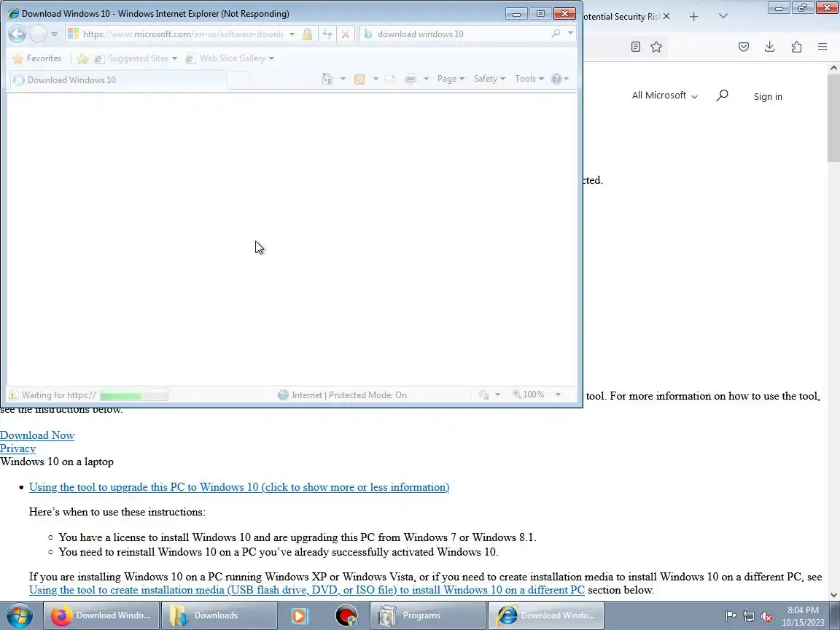Toggle Firefox Reader View icon

(x=635, y=47)
